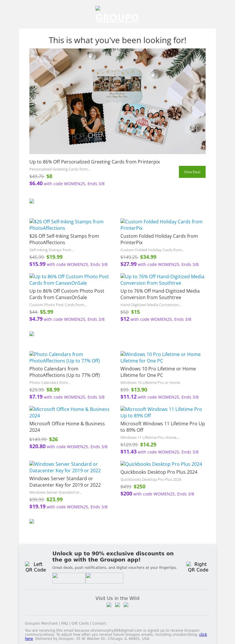Click the Groupon logo at top
Image resolution: width=235 pixels, height=644 pixels.
coord(117,15)
